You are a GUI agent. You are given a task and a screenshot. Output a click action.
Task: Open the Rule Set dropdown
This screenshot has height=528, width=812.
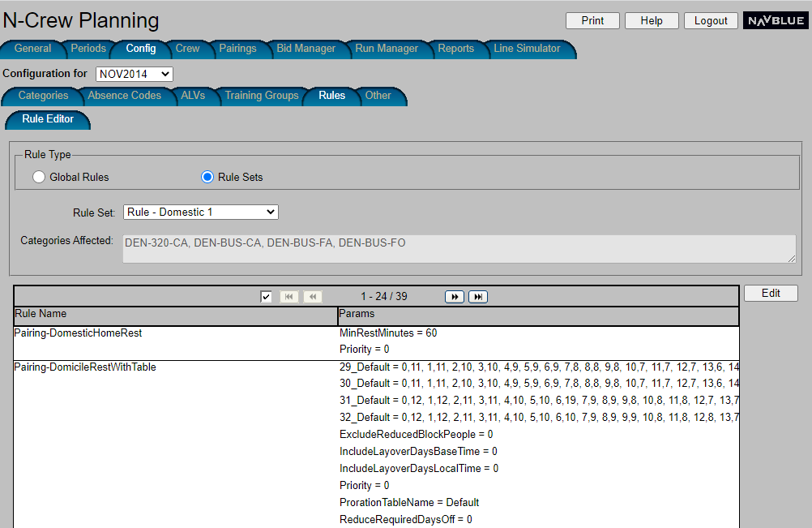coord(201,212)
